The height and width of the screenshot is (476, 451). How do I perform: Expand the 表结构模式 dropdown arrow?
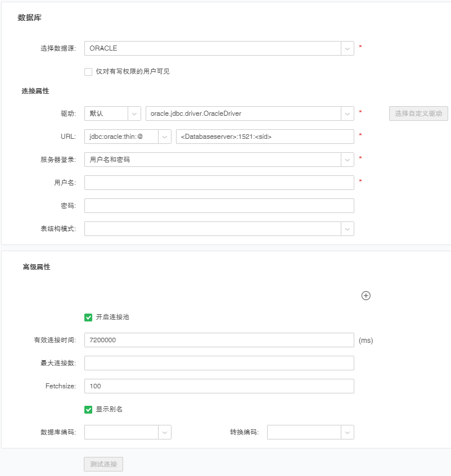coord(347,229)
